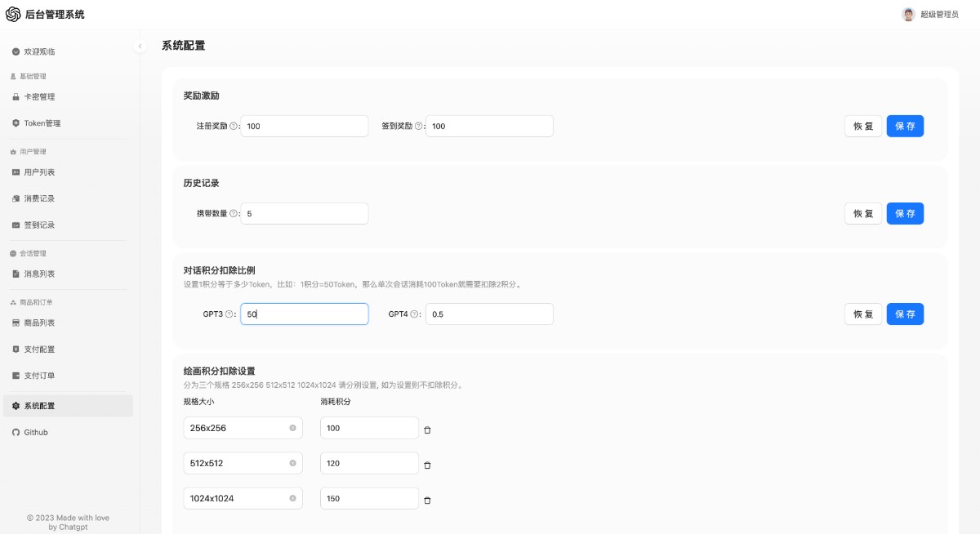Restore the 历史记录 settings
The height and width of the screenshot is (534, 980).
862,213
